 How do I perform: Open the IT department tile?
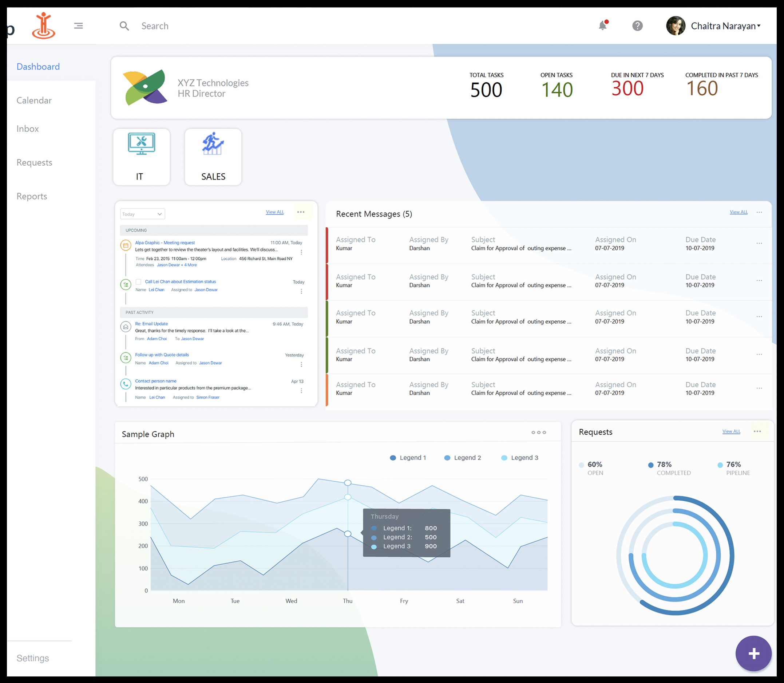point(141,157)
